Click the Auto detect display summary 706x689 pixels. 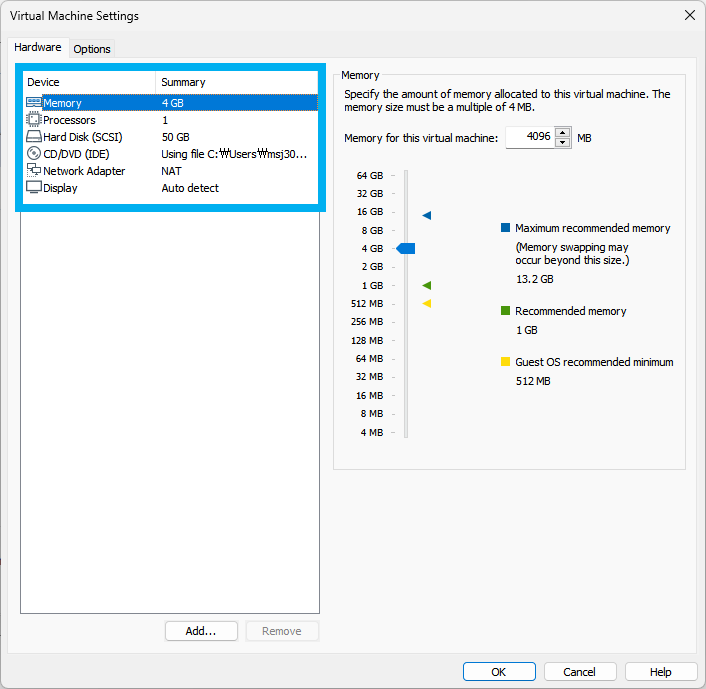tap(190, 188)
